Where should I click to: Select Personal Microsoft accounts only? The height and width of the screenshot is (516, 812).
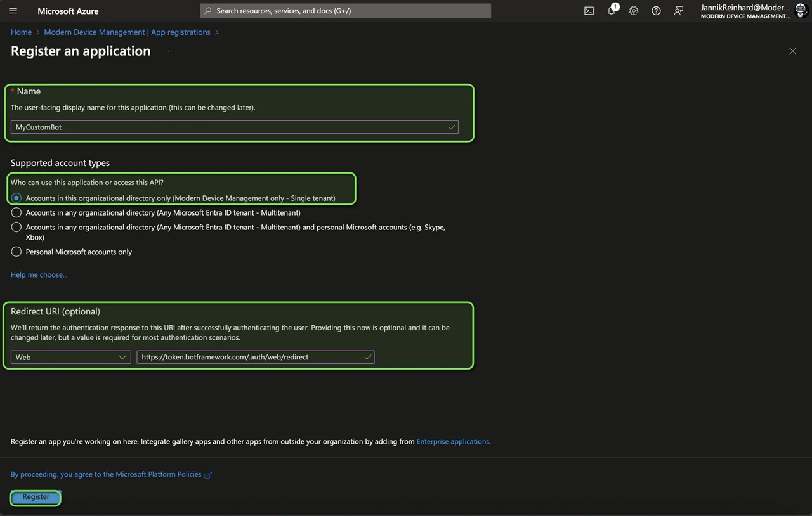16,252
